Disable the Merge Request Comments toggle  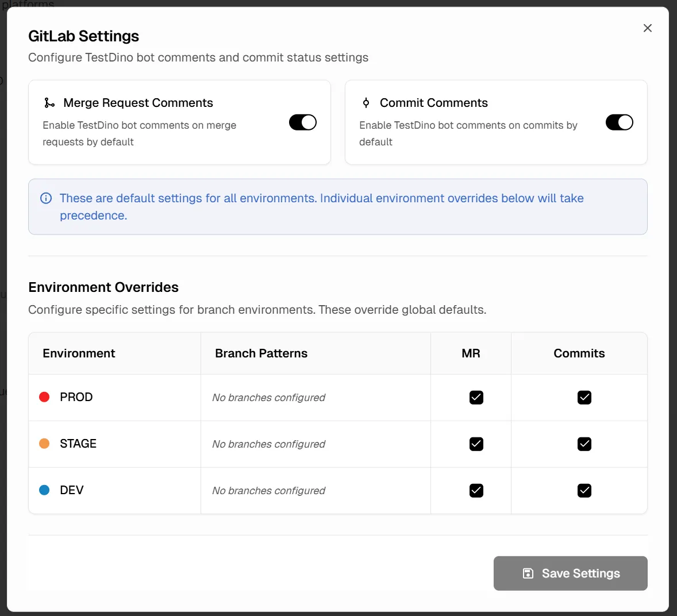pyautogui.click(x=303, y=122)
